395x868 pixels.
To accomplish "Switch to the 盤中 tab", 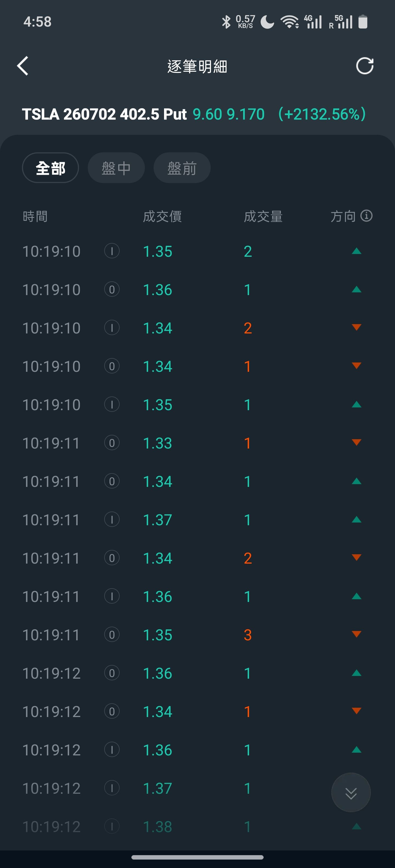I will (116, 168).
